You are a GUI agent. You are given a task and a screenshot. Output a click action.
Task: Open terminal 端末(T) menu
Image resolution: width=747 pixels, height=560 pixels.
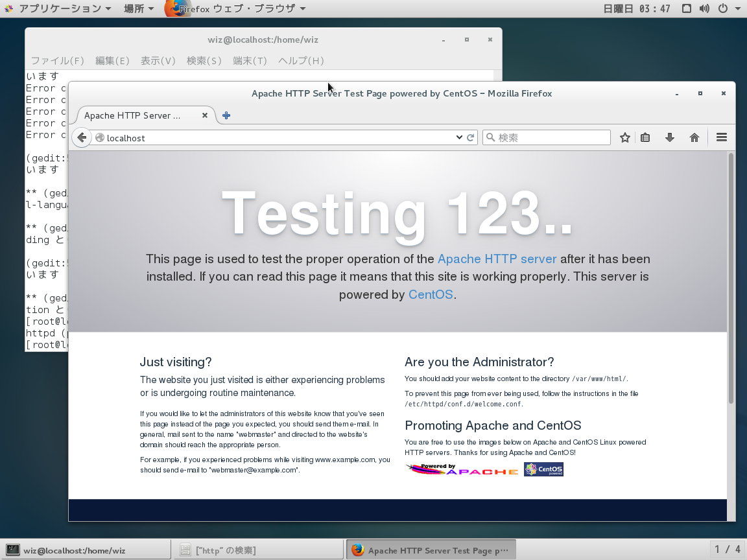250,60
